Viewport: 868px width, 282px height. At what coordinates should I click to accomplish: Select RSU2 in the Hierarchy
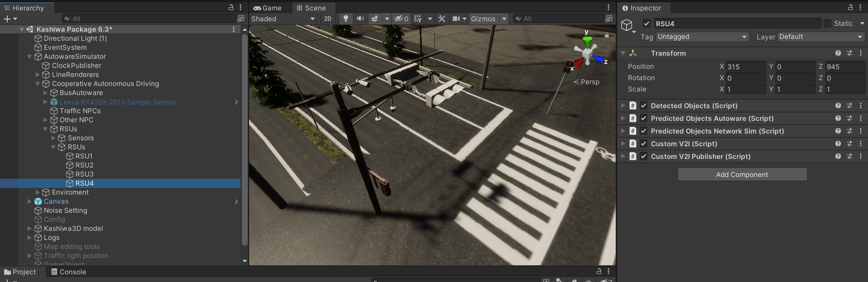coord(84,165)
